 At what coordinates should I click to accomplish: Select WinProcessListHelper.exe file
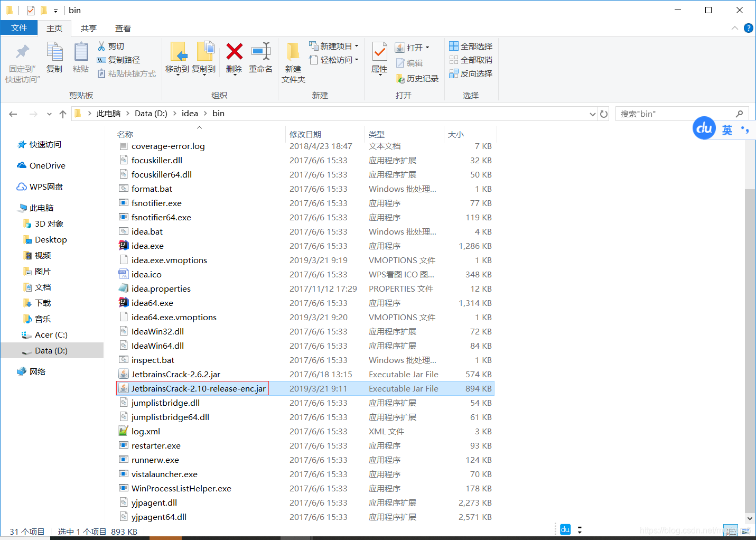pyautogui.click(x=181, y=489)
